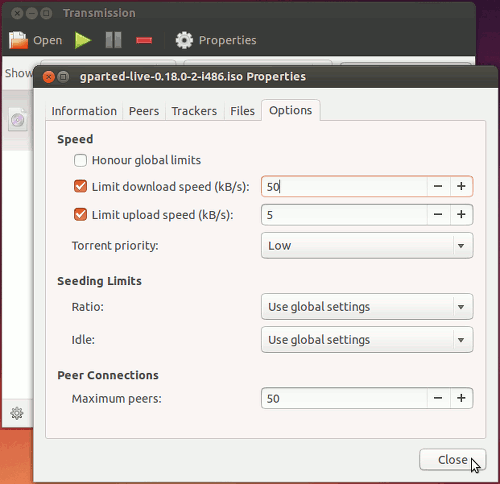Open the Idle dropdown
The height and width of the screenshot is (484, 500).
click(367, 340)
